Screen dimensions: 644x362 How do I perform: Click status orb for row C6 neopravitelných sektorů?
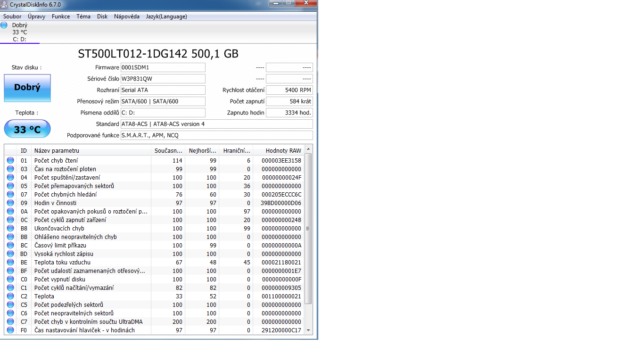point(10,313)
